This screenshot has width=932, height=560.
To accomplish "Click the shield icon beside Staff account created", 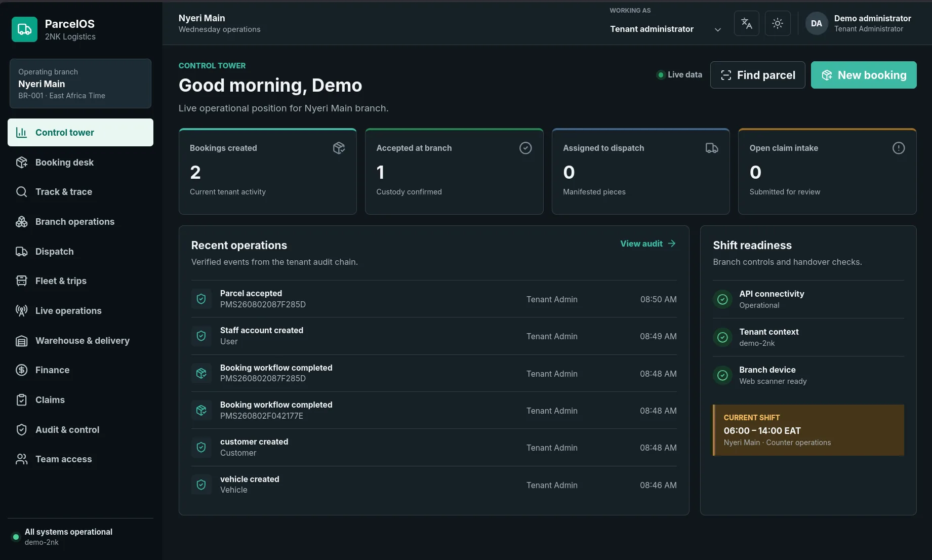I will tap(201, 336).
